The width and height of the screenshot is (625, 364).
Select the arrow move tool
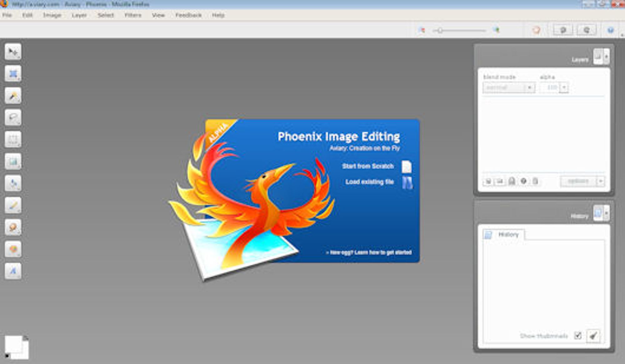[13, 52]
